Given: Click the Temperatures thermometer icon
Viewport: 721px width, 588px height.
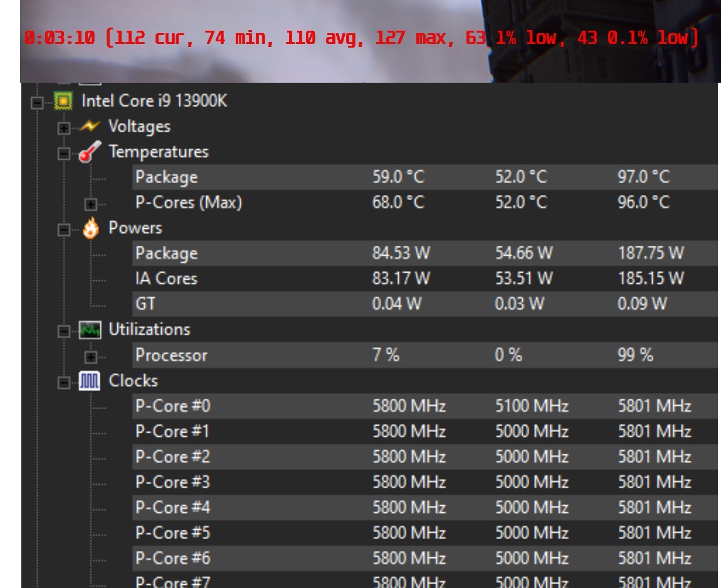Looking at the screenshot, I should click(x=90, y=152).
